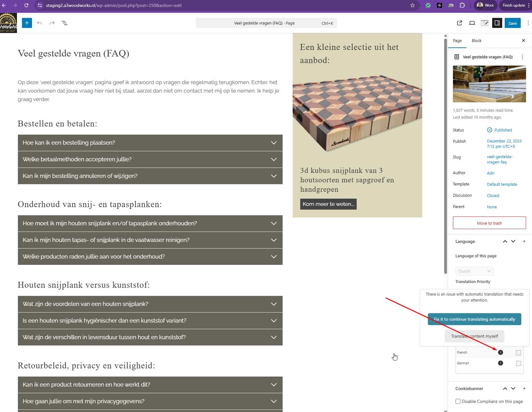The height and width of the screenshot is (412, 532).
Task: Check the German translation checkbox
Action: tap(519, 363)
